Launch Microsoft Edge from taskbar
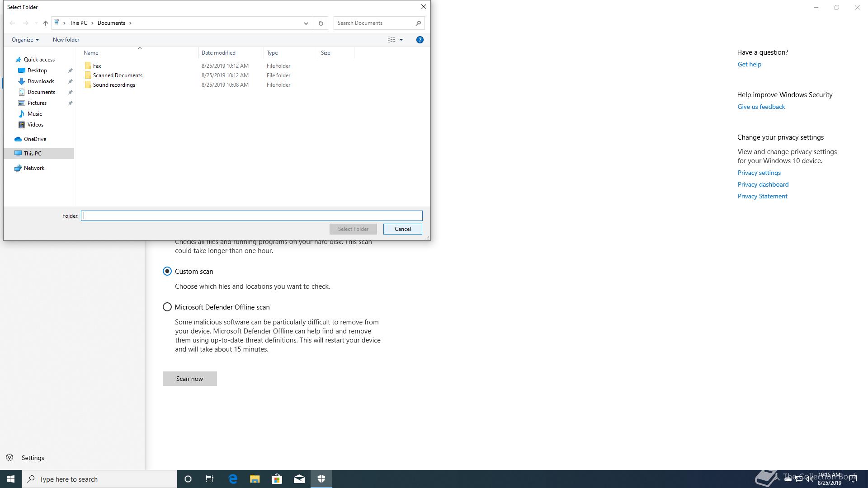Viewport: 868px width, 488px height. click(233, 479)
